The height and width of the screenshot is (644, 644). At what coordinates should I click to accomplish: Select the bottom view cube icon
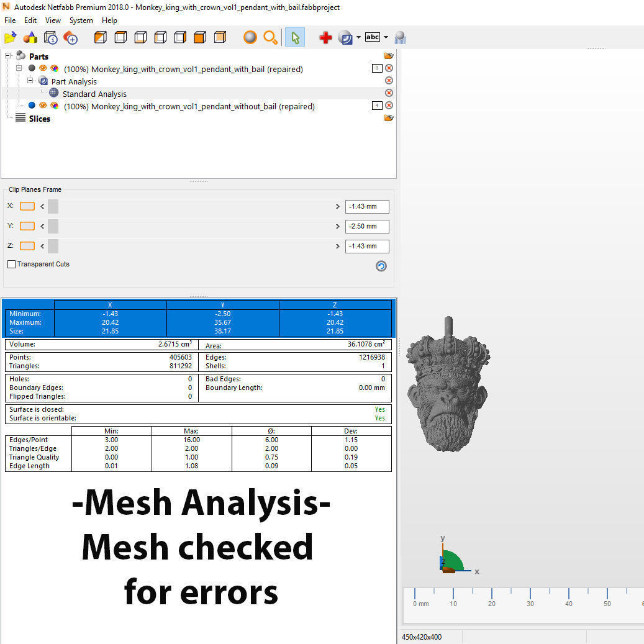[140, 37]
